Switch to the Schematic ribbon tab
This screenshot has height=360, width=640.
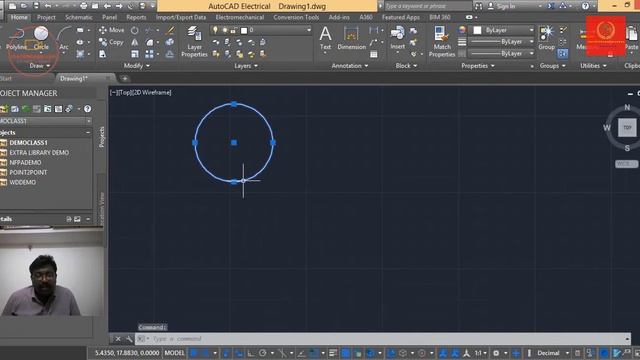pos(79,18)
